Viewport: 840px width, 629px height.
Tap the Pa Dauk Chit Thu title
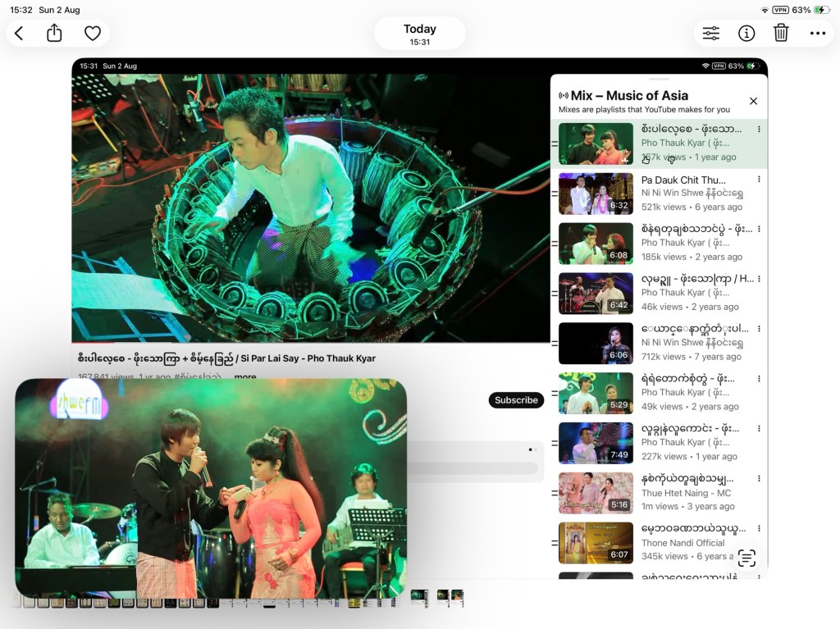[683, 180]
